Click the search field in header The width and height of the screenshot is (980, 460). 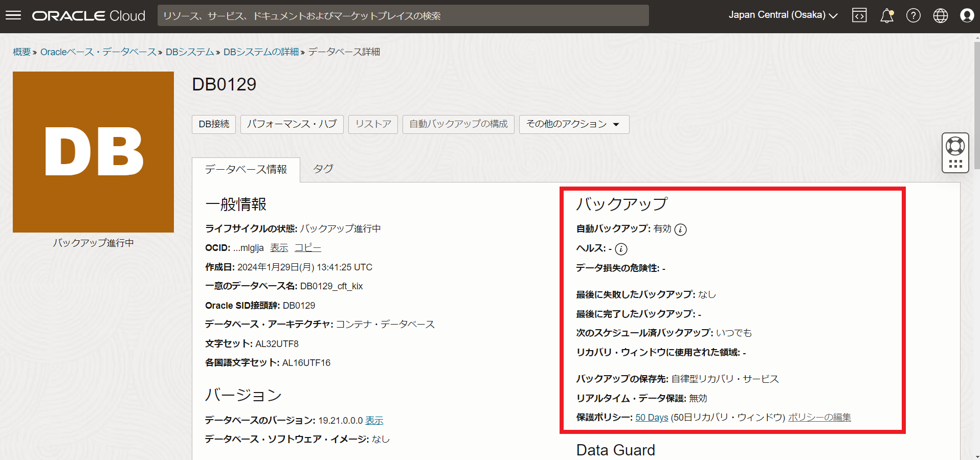[x=403, y=16]
